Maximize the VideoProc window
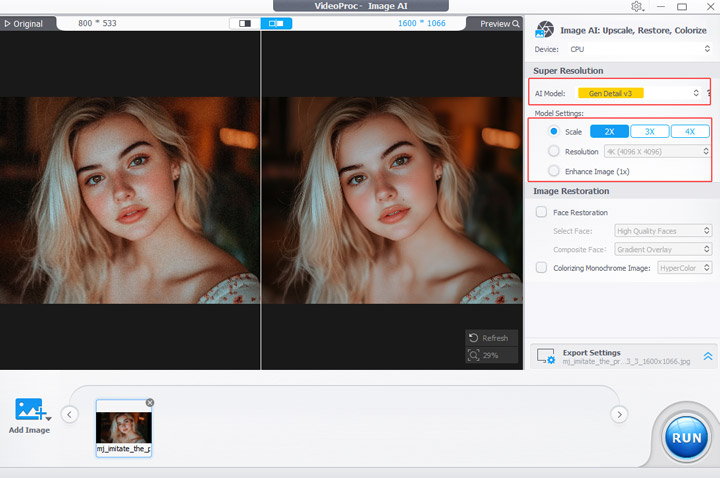The image size is (720, 478). tap(682, 6)
